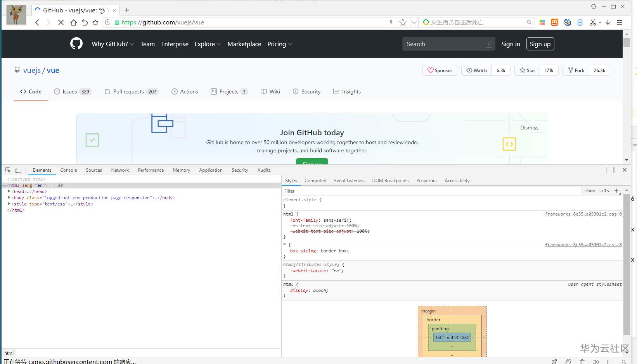Open the Pull requests tab

coord(132,91)
